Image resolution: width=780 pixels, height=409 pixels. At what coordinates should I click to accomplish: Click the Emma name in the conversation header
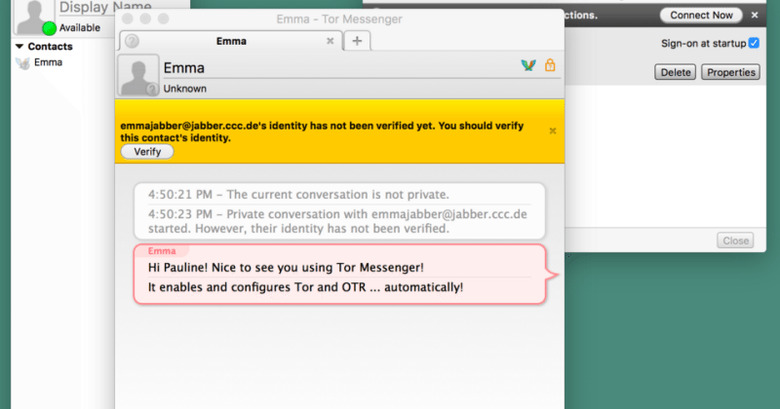[x=184, y=68]
